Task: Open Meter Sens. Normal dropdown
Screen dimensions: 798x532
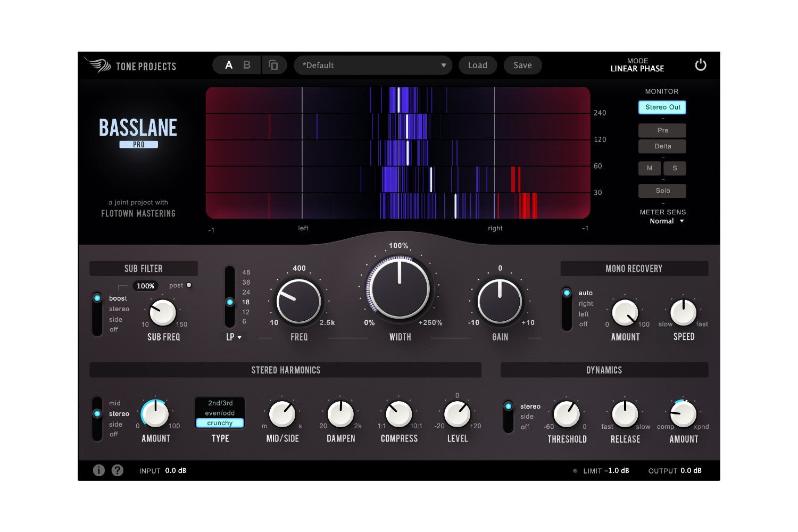Action: [x=666, y=221]
